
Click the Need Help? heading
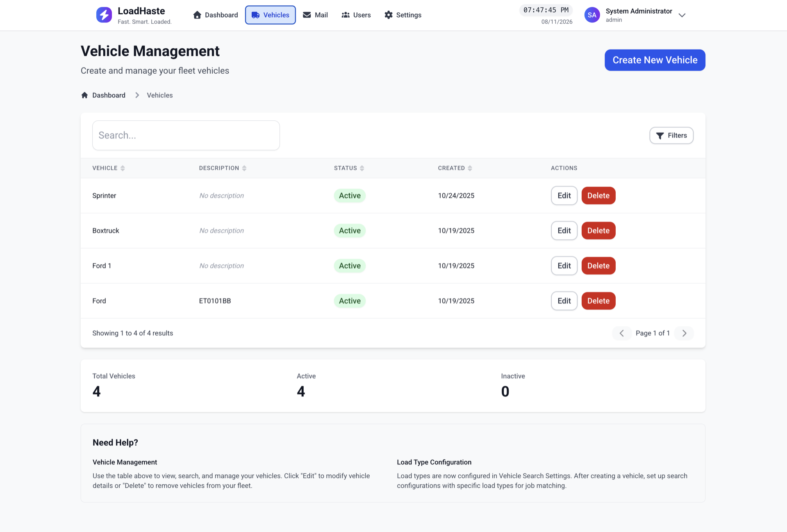click(115, 443)
